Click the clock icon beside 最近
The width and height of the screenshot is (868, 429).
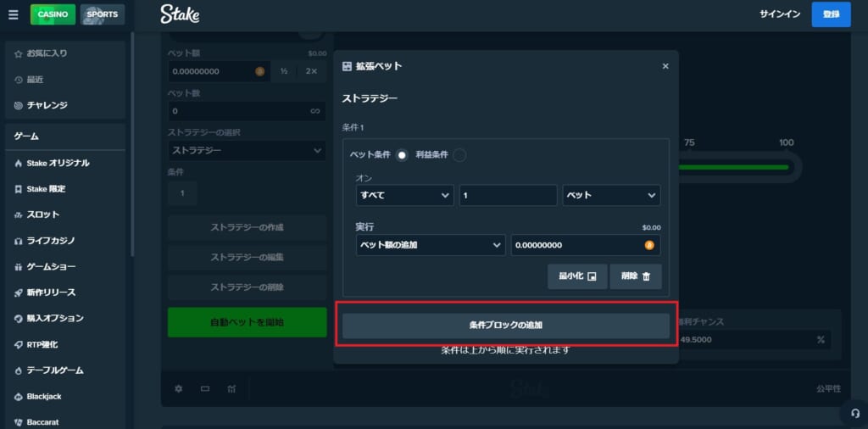[19, 80]
